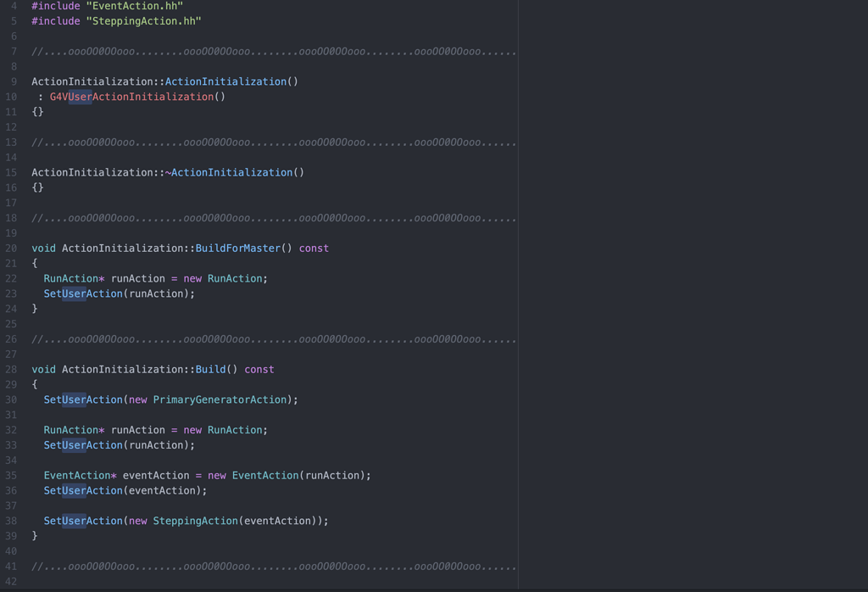
Task: Click the ActionInitialization destructor on line 15
Action: click(233, 172)
